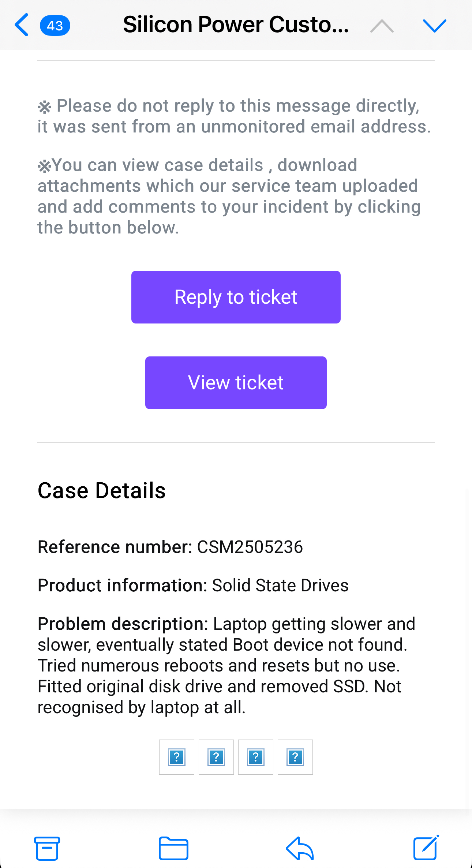Go back to the mailbox list
Viewport: 472px width, 868px height.
[x=22, y=25]
